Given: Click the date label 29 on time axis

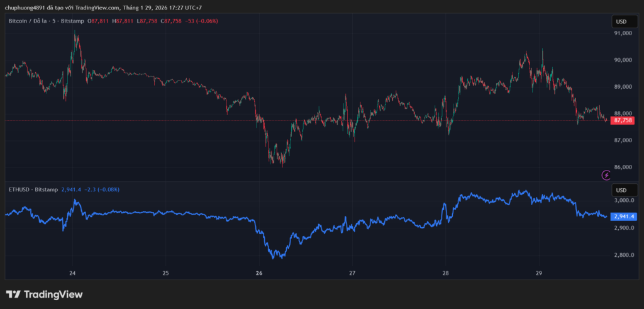Looking at the screenshot, I should [x=539, y=273].
